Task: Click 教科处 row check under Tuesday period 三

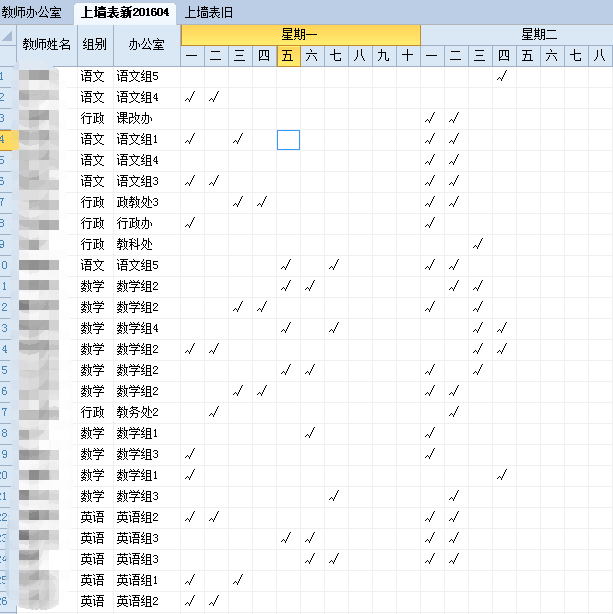Action: pos(480,244)
